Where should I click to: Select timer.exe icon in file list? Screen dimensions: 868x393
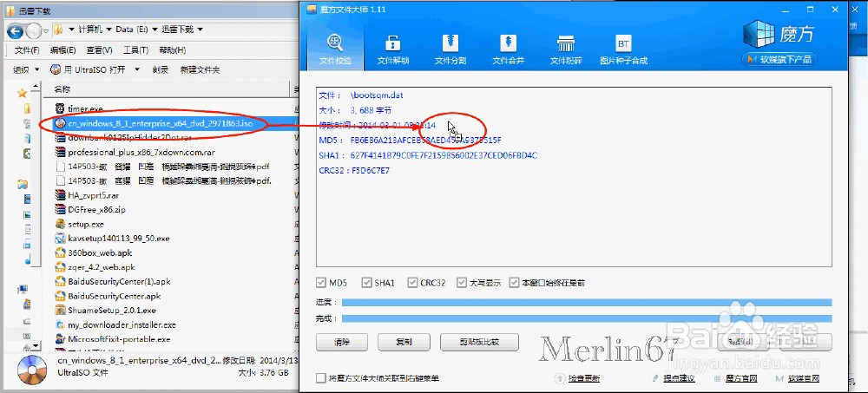pyautogui.click(x=61, y=109)
